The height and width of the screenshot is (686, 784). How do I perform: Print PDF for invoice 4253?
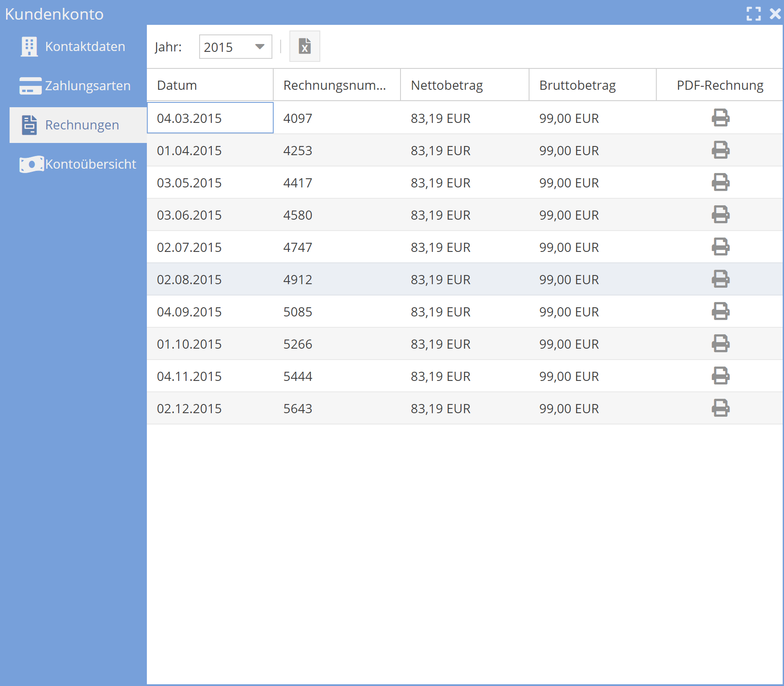coord(720,150)
